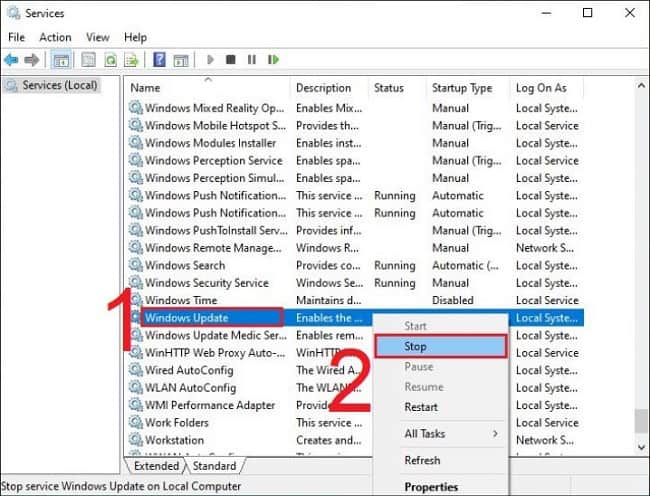Select the Windows Perception Service row
The width and height of the screenshot is (650, 496).
(356, 160)
